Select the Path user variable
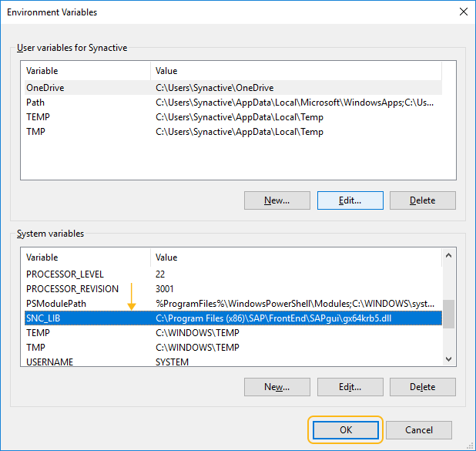This screenshot has width=476, height=451. point(233,103)
